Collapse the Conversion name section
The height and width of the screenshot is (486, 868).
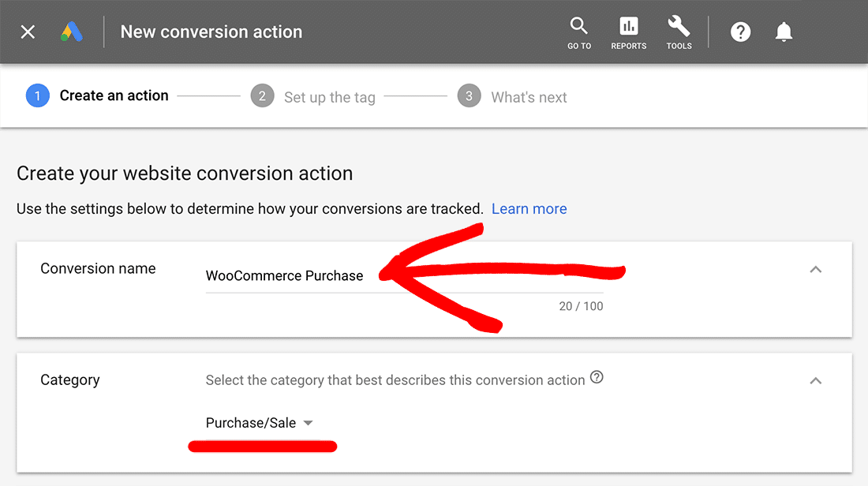[x=815, y=270]
